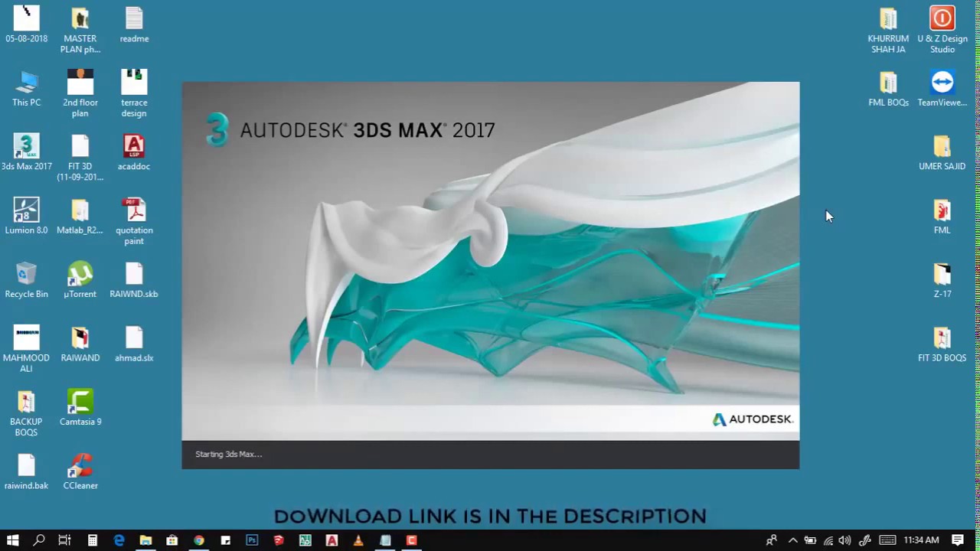Viewport: 980px width, 551px height.
Task: Open the touch keyboard tray icon
Action: click(x=887, y=540)
